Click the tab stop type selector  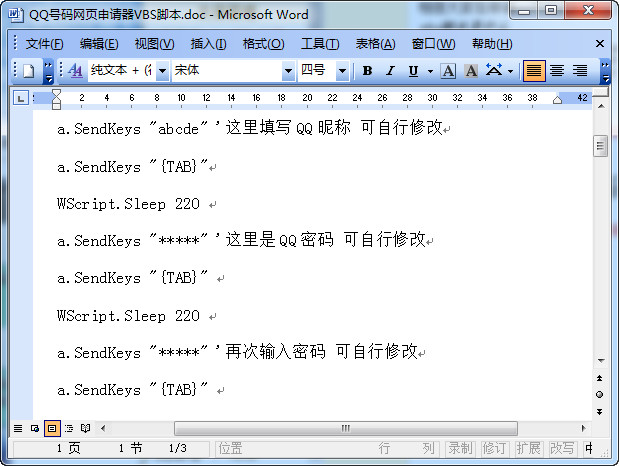click(21, 98)
